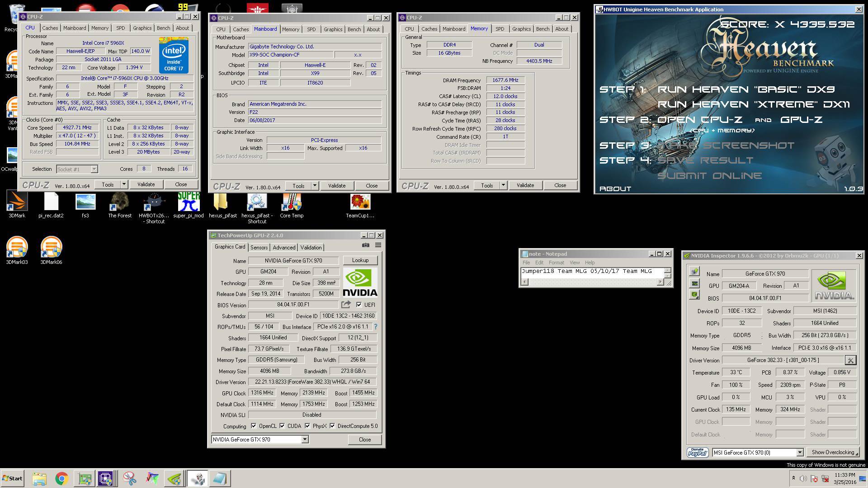Viewport: 868px width, 488px height.
Task: Select the Graphics tab in CPU-Z Memory window
Action: pyautogui.click(x=521, y=29)
